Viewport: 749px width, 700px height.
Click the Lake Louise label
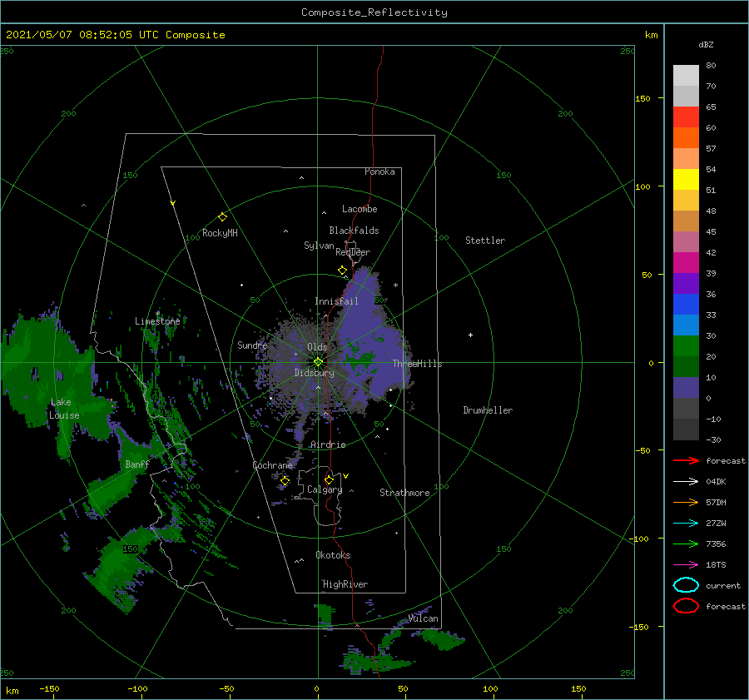click(64, 409)
